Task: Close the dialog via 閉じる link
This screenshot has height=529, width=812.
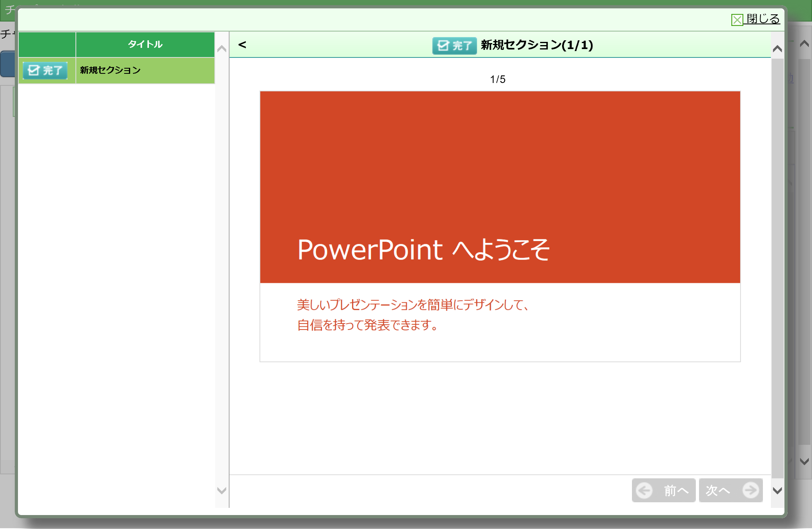Action: click(762, 19)
